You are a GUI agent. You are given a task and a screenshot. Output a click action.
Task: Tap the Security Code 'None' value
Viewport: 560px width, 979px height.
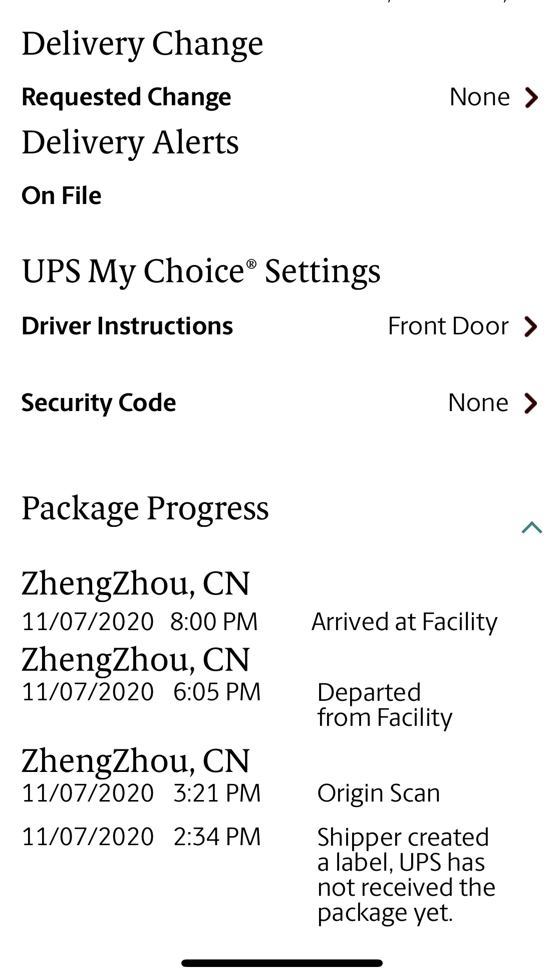tap(478, 403)
